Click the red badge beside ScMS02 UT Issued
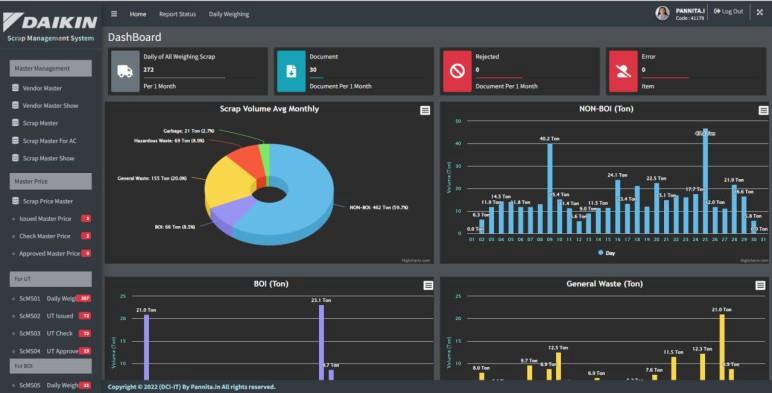This screenshot has width=772, height=393. click(85, 316)
